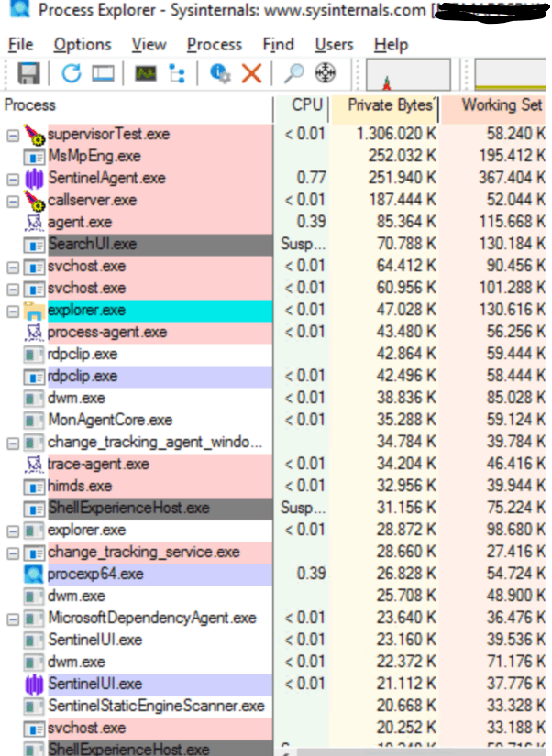
Task: Collapse the SentinelAgent.exe tree node
Action: coord(13,180)
